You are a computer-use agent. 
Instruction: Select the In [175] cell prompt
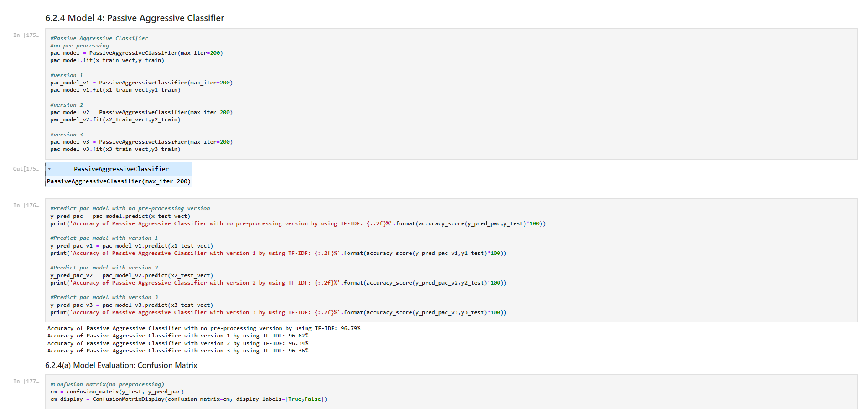coord(26,36)
